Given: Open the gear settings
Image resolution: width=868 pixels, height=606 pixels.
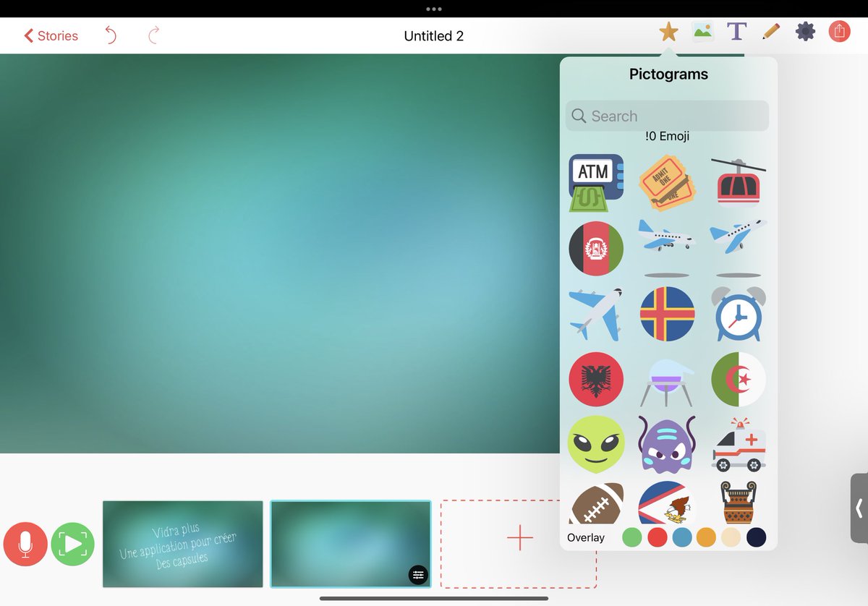Looking at the screenshot, I should (805, 32).
